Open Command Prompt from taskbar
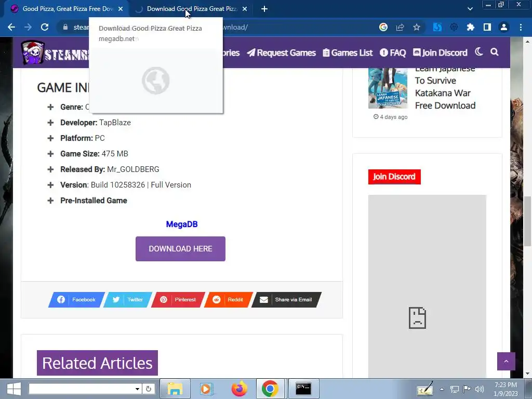532x399 pixels. [303, 389]
